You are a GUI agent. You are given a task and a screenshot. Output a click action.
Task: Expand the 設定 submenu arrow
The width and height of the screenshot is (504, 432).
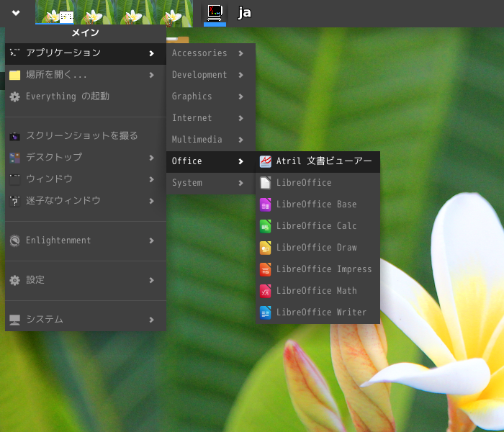(x=151, y=280)
